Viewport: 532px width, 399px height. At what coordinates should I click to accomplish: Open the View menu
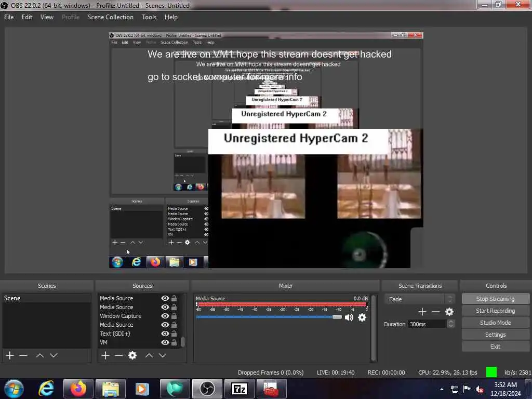(47, 17)
